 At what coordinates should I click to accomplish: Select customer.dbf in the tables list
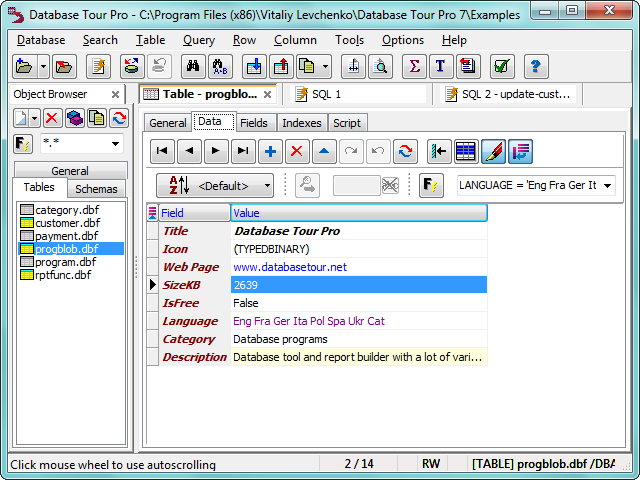(67, 223)
